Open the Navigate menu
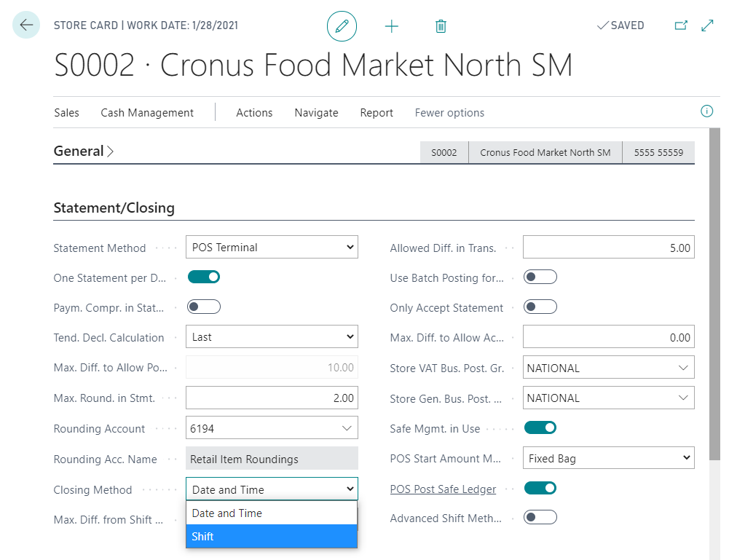This screenshot has height=560, width=729. tap(316, 113)
